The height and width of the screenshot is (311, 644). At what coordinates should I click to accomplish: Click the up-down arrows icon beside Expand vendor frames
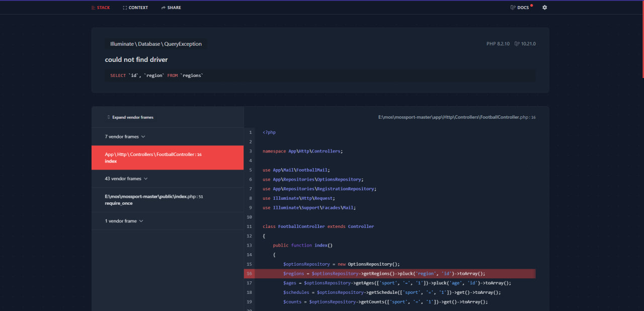108,117
